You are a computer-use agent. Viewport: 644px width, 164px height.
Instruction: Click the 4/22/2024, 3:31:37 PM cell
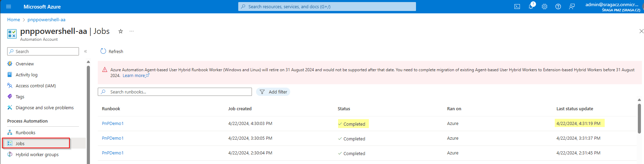pyautogui.click(x=578, y=138)
